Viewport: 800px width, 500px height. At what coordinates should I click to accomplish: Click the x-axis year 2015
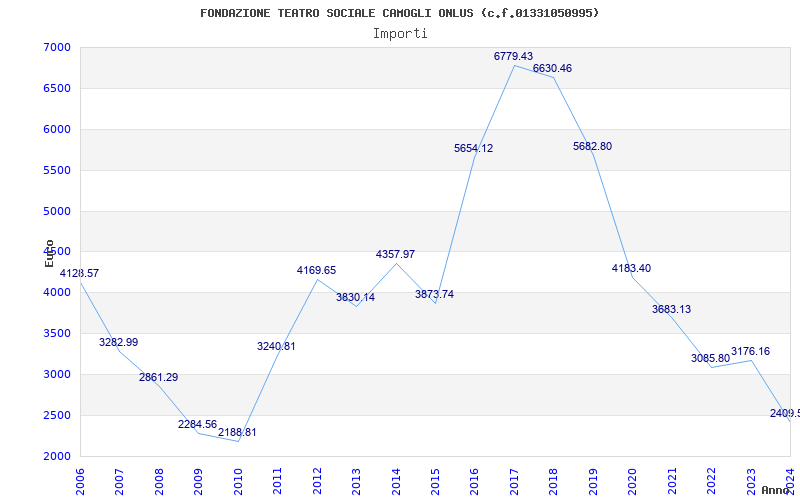(x=435, y=482)
